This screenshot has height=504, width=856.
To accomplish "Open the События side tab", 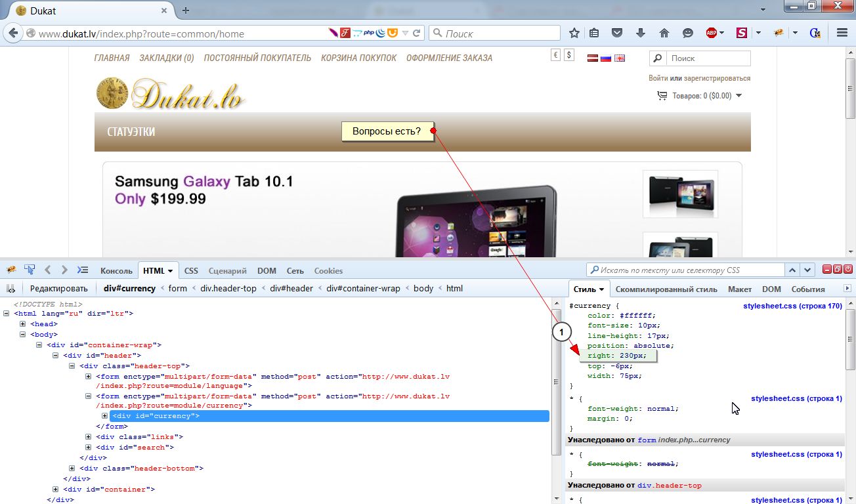I will (808, 289).
